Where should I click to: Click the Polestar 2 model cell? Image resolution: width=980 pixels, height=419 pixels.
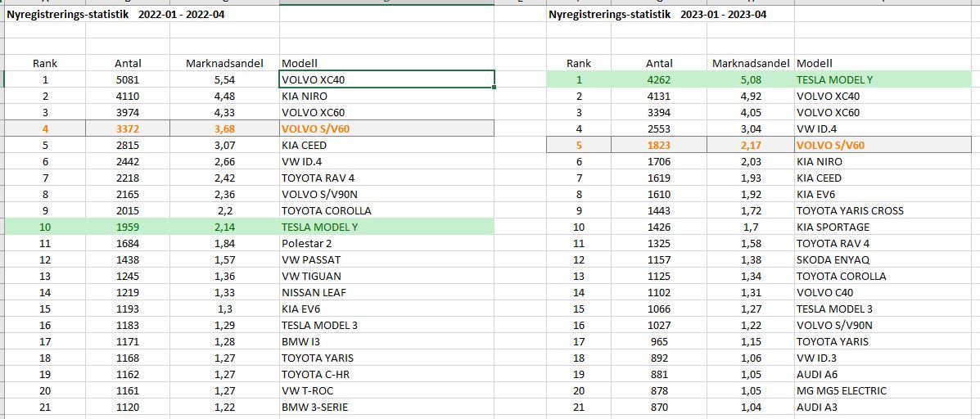[x=387, y=244]
